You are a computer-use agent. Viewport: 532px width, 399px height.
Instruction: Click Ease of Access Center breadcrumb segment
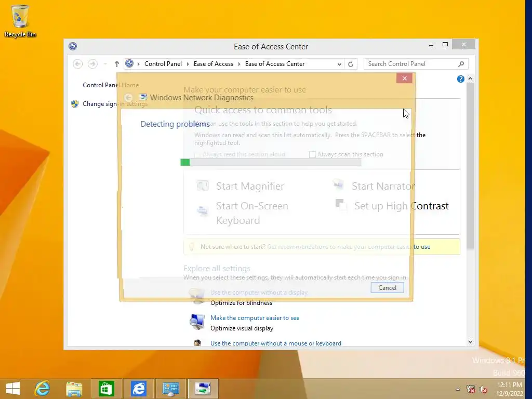[x=275, y=64]
